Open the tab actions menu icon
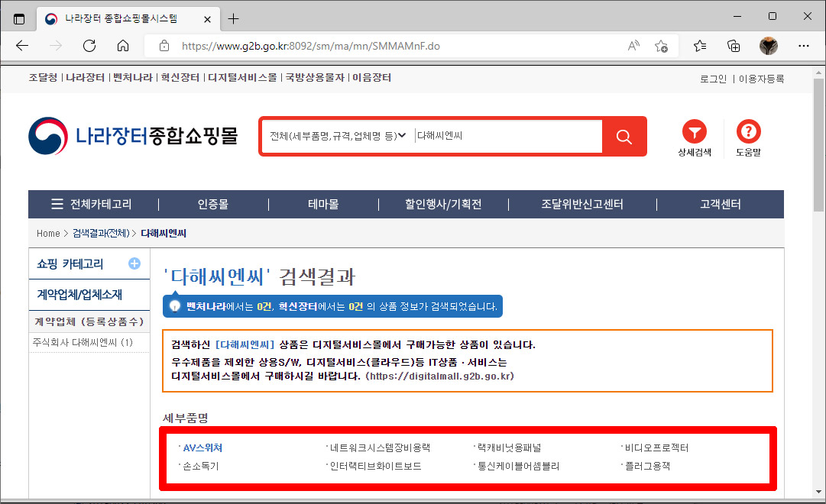 click(19, 20)
